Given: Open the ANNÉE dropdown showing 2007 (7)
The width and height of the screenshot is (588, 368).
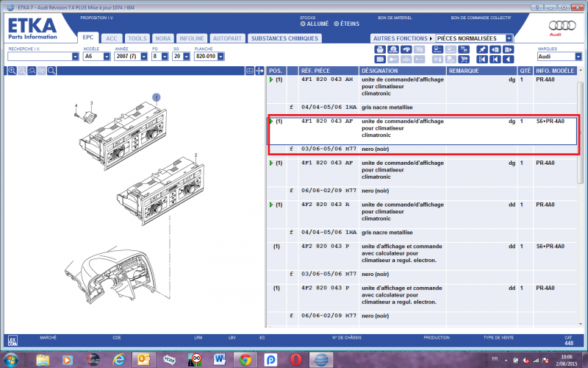Looking at the screenshot, I should pyautogui.click(x=144, y=57).
